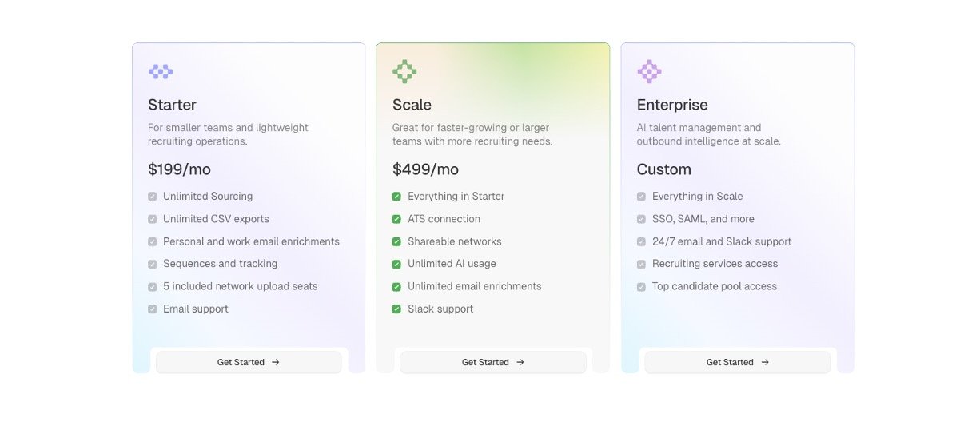Viewport: 980px width, 438px height.
Task: Select the Starter plan heading
Action: (x=172, y=105)
